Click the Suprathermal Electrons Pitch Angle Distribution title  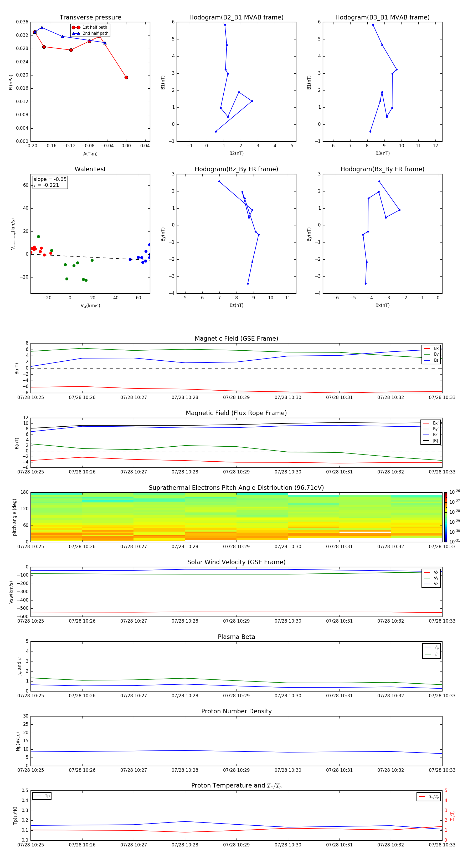click(236, 488)
